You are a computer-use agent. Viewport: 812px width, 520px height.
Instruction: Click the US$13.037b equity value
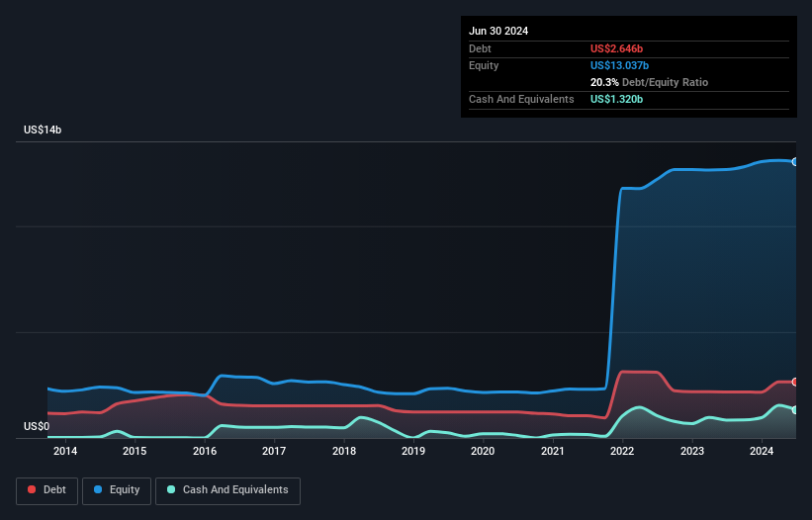click(619, 65)
